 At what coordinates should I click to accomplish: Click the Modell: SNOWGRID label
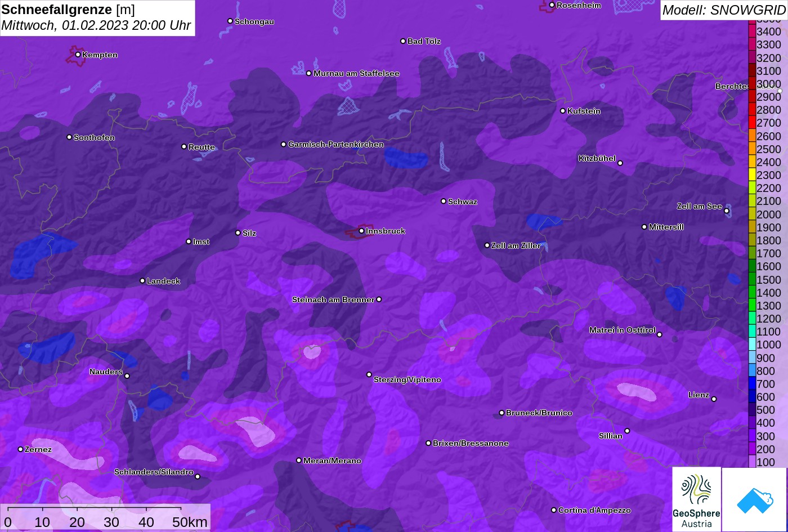click(x=723, y=10)
